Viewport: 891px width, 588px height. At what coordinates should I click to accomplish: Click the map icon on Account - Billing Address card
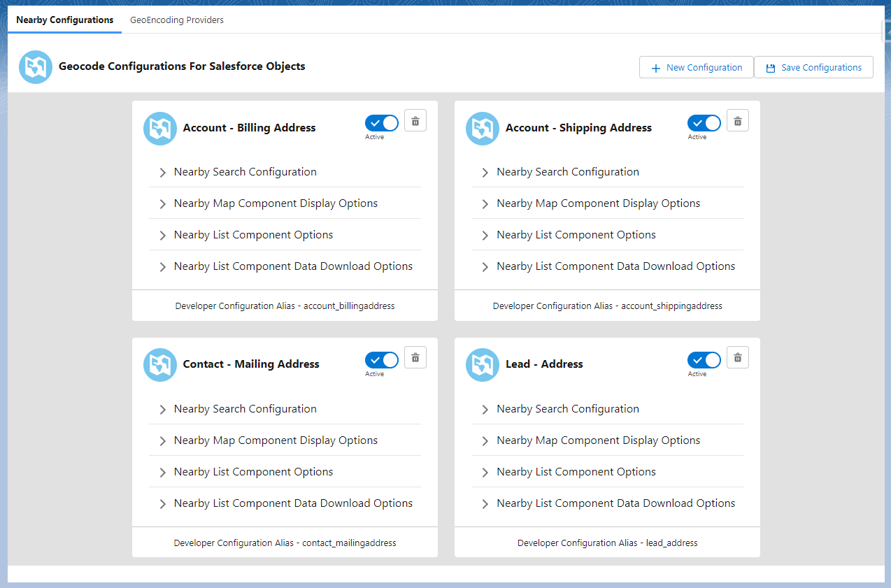click(x=160, y=128)
